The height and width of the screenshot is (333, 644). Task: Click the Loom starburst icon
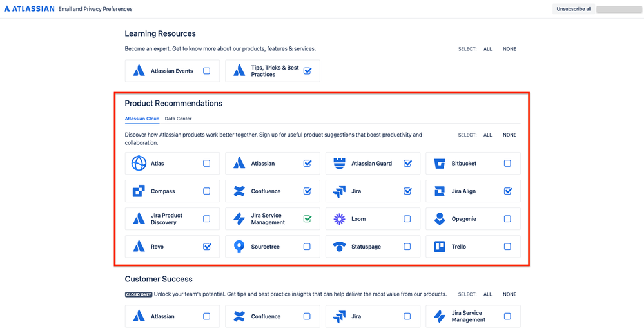point(339,219)
